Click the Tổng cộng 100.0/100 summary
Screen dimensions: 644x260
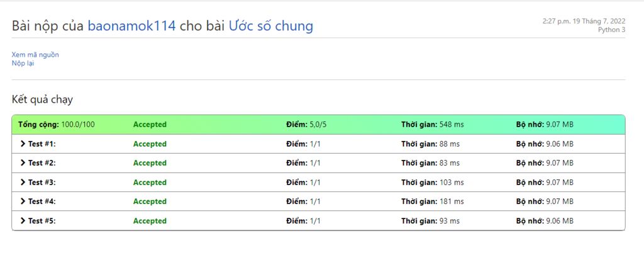[57, 125]
